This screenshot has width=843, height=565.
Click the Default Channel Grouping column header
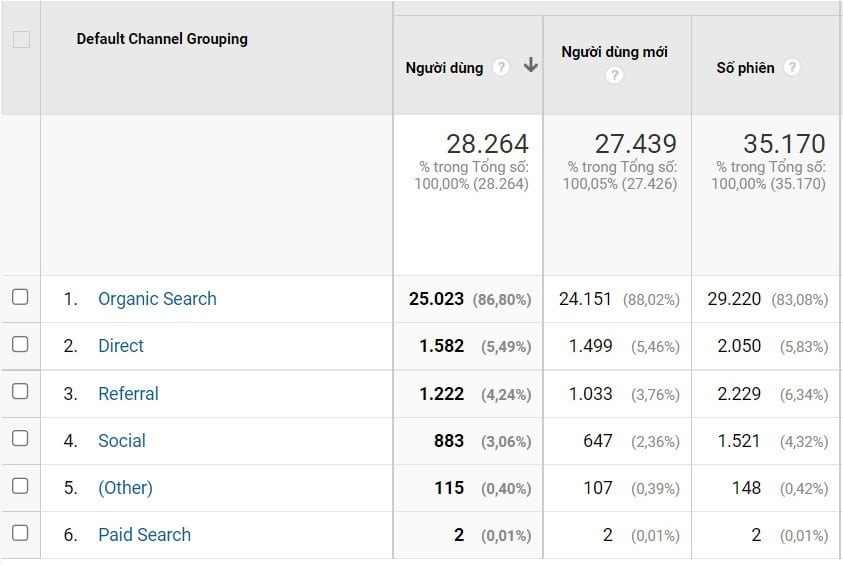pos(162,39)
